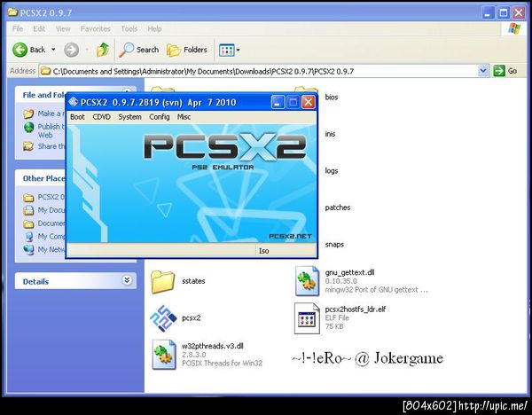Click the Iso status bar field
Screen dimensions: 532x415
285,251
